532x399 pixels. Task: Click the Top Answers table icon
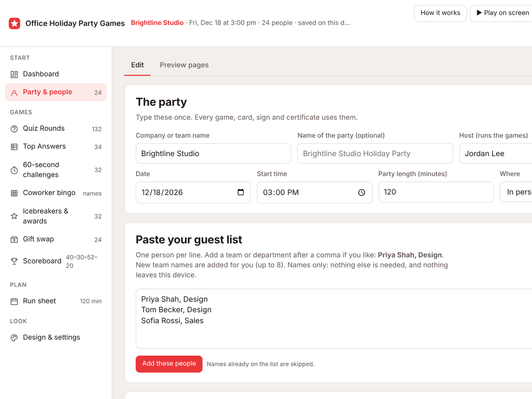pyautogui.click(x=14, y=147)
